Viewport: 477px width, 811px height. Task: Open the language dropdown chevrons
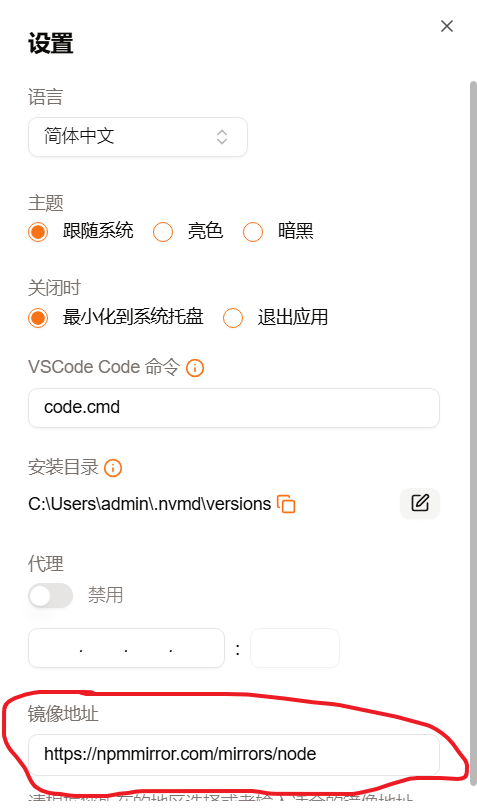pos(222,137)
